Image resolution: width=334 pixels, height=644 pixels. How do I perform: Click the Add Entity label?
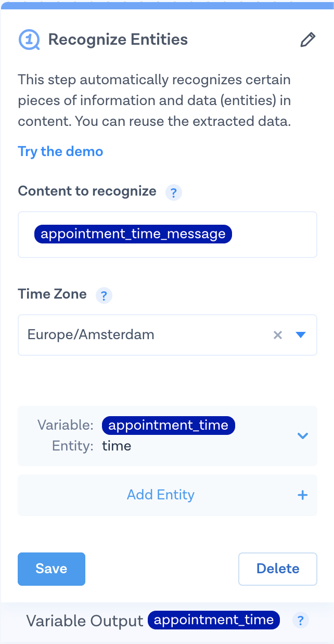160,495
